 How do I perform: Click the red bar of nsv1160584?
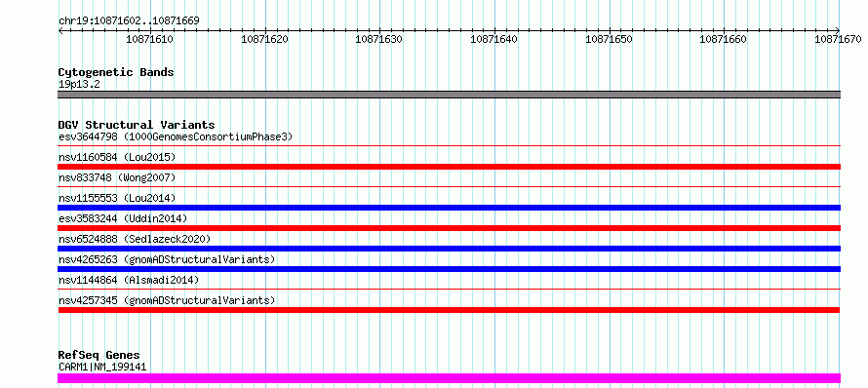tap(449, 167)
